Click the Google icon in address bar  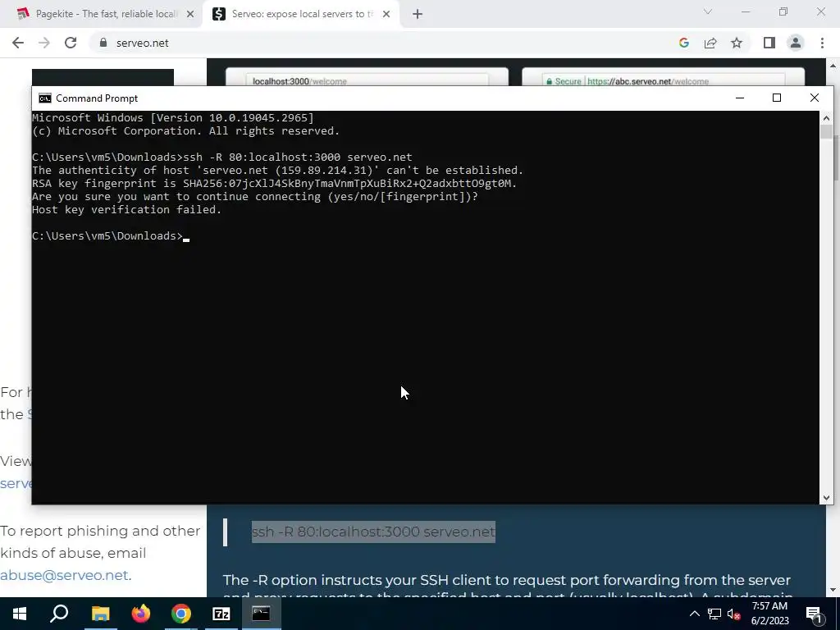coord(683,43)
